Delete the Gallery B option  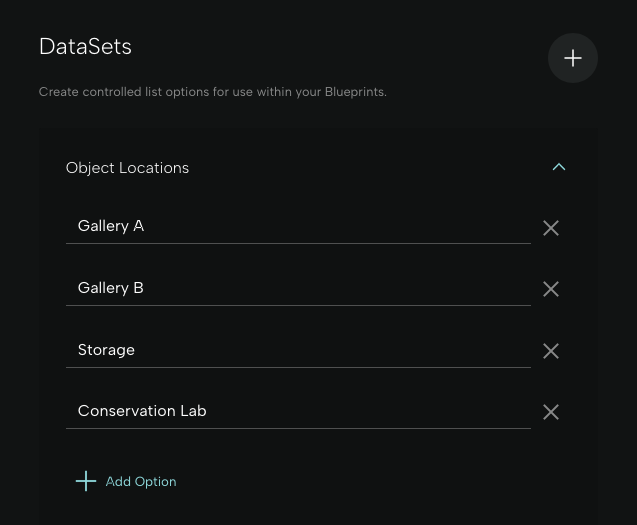pos(551,289)
